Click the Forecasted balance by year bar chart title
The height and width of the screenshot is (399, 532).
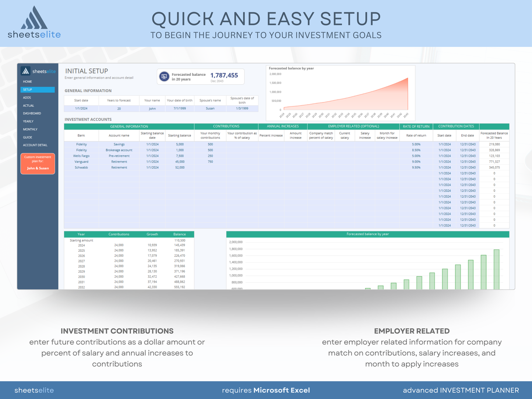(x=367, y=234)
